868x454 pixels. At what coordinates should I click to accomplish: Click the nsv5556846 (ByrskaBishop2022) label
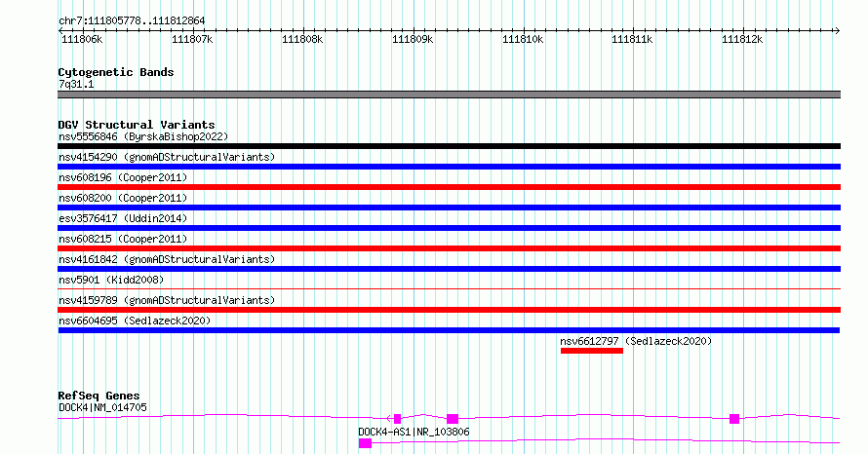(x=143, y=136)
